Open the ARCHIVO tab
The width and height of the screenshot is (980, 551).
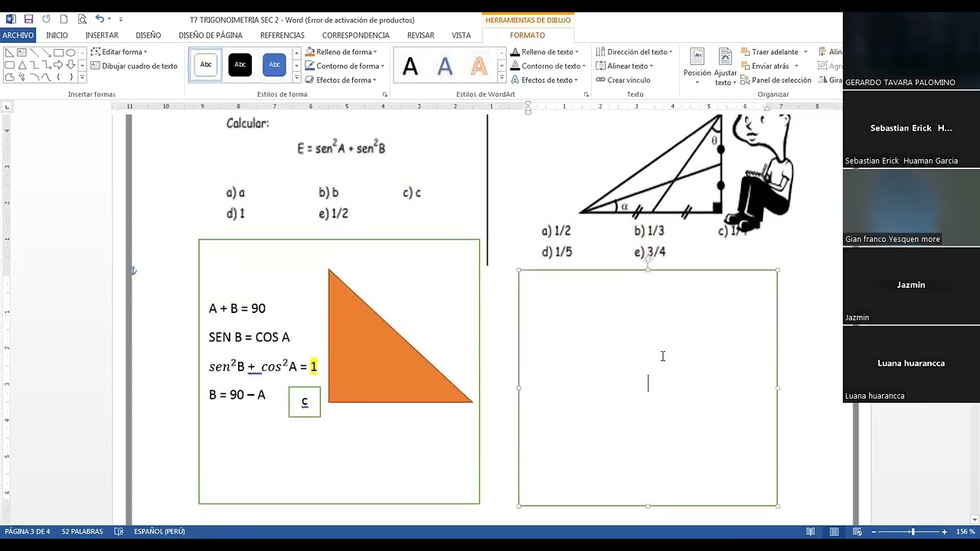coord(18,35)
